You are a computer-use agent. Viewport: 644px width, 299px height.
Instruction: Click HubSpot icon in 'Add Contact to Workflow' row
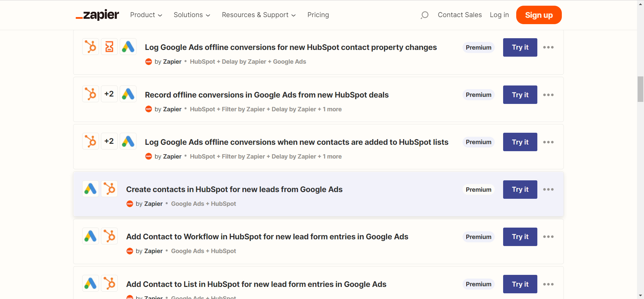[109, 236]
